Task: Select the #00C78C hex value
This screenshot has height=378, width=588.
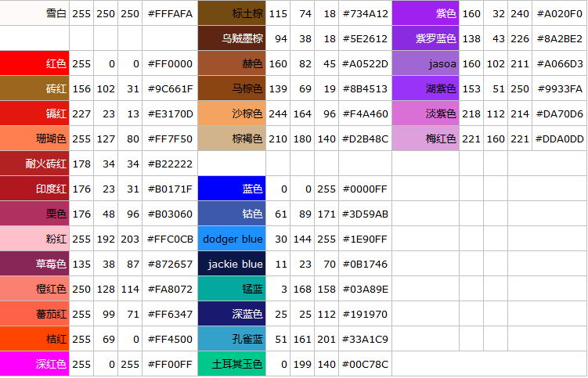Action: [x=366, y=364]
